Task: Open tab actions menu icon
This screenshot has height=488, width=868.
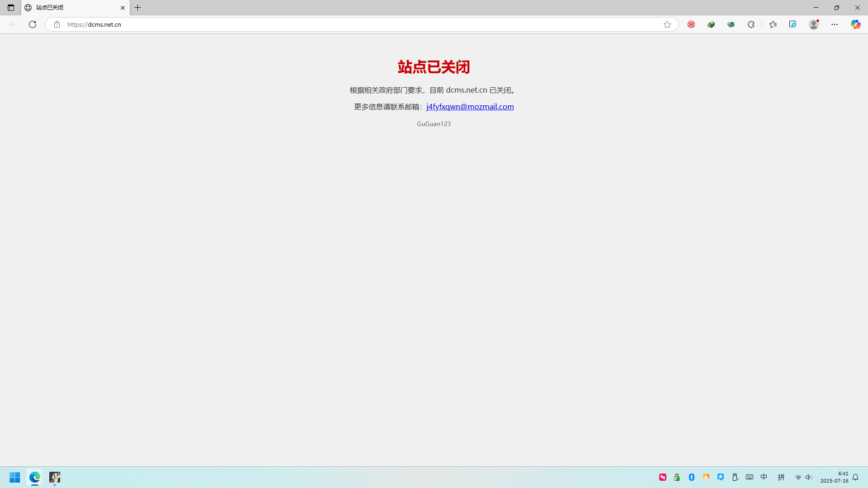Action: 11,8
